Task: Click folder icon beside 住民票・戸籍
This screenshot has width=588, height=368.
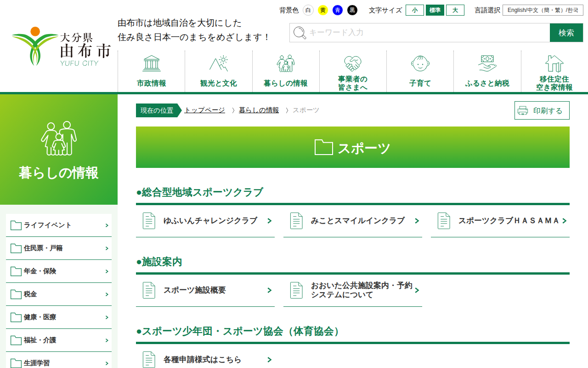Action: click(16, 248)
